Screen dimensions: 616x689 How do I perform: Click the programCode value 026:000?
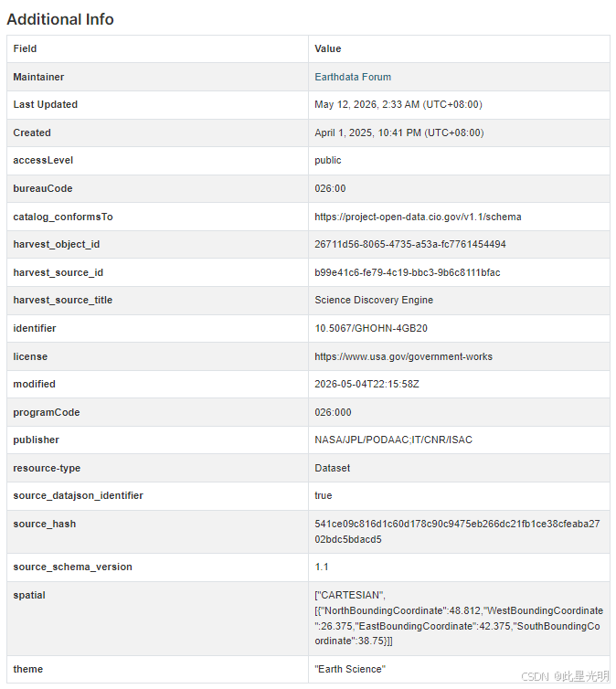333,412
